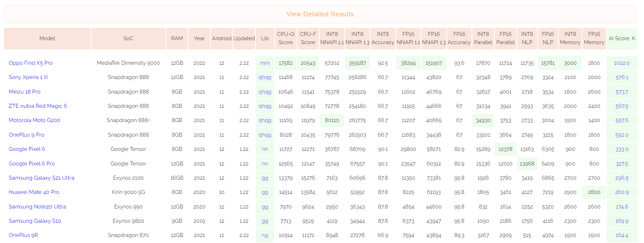Select the highlighted 34930 value cell
The image size is (644, 243).
483,120
